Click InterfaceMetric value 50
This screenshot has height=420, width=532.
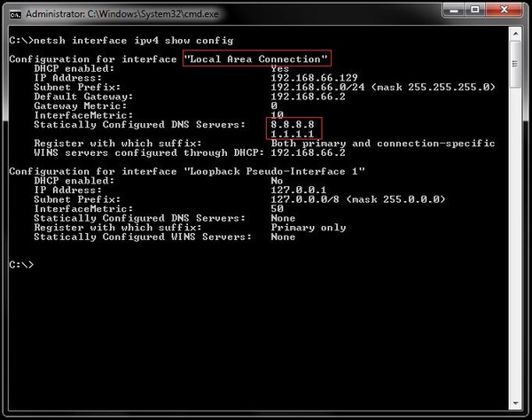tap(277, 208)
